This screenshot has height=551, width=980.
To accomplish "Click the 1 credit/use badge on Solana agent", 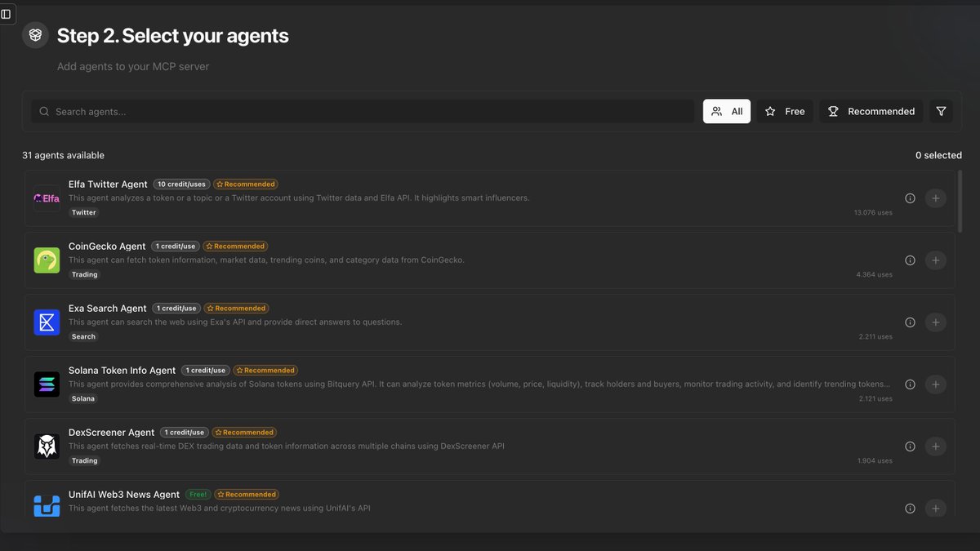I will [x=206, y=371].
